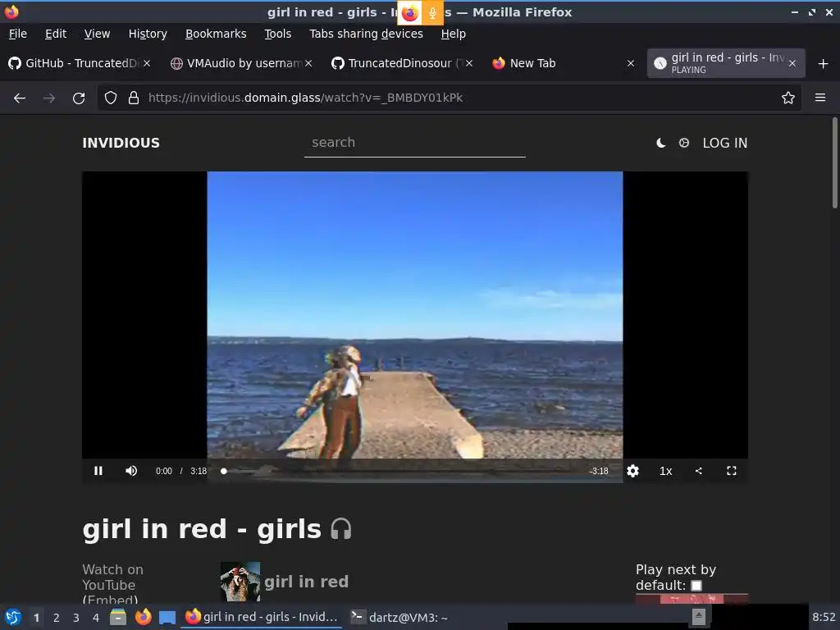
Task: Open a new tab with plus
Action: [824, 64]
